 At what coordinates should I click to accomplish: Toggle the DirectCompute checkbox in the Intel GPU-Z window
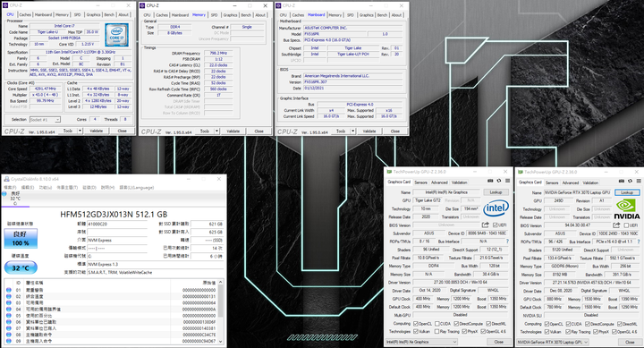456,323
